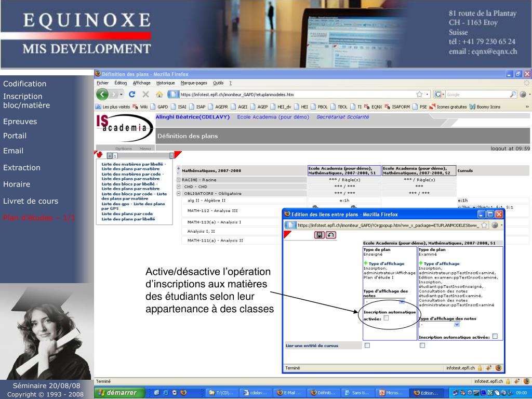This screenshot has width=532, height=399.
Task: Click the Windows démarrer start button
Action: [x=120, y=393]
